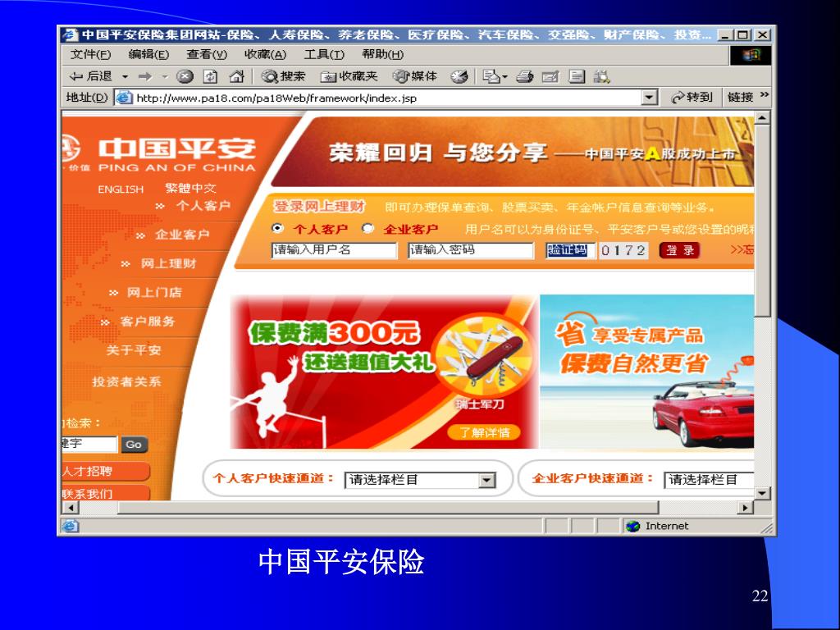The height and width of the screenshot is (630, 840).
Task: Open the 网上理财 sidebar item
Action: click(x=168, y=263)
